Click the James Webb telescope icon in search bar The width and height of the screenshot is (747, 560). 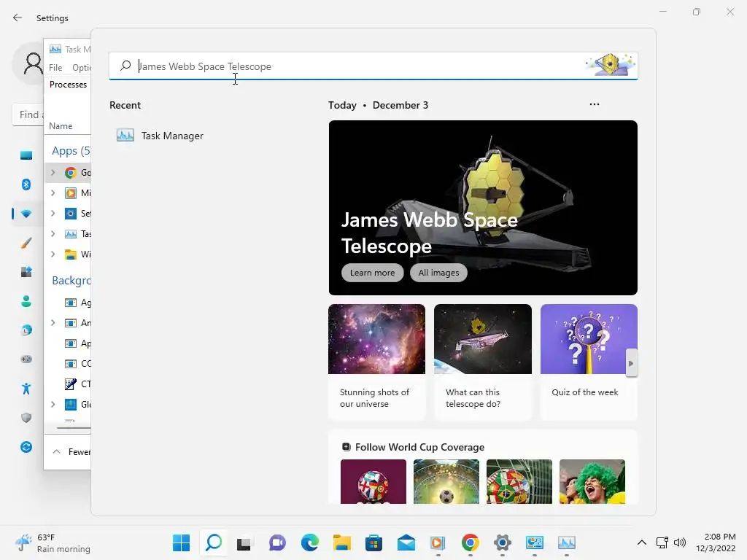[x=611, y=65]
